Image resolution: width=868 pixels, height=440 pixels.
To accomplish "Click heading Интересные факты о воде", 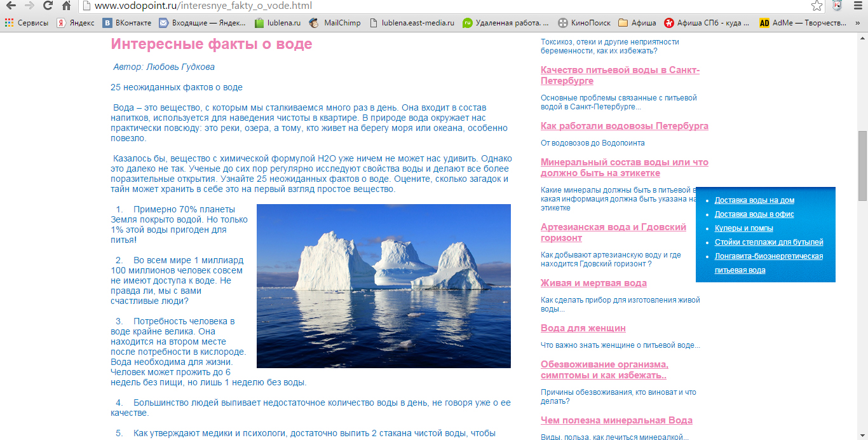I will click(x=212, y=44).
